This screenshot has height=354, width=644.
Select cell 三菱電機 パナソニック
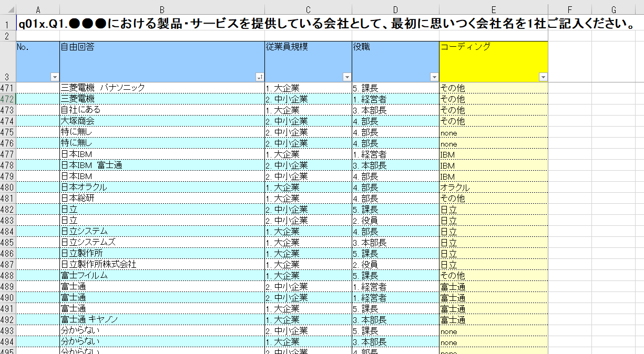162,88
